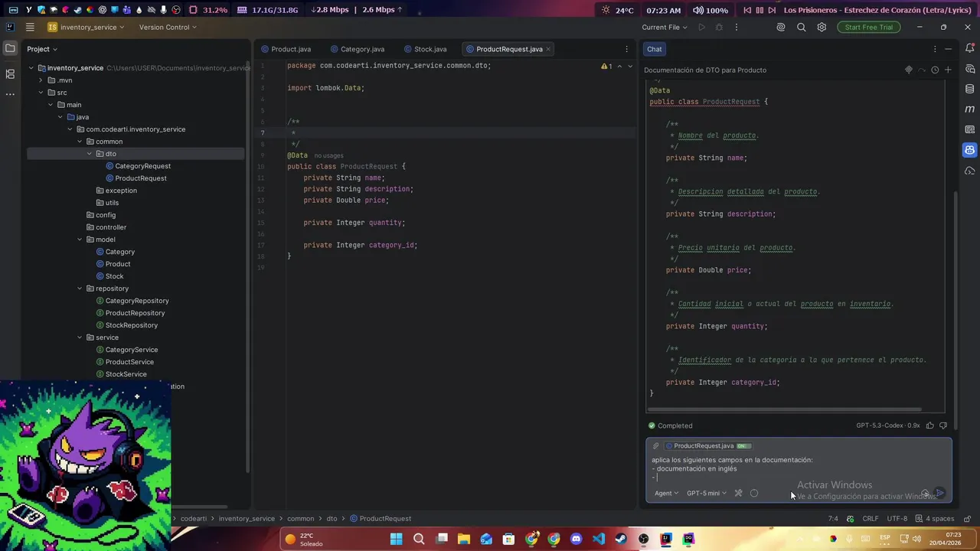Open Windows taskbar search
980x551 pixels.
coord(419,539)
